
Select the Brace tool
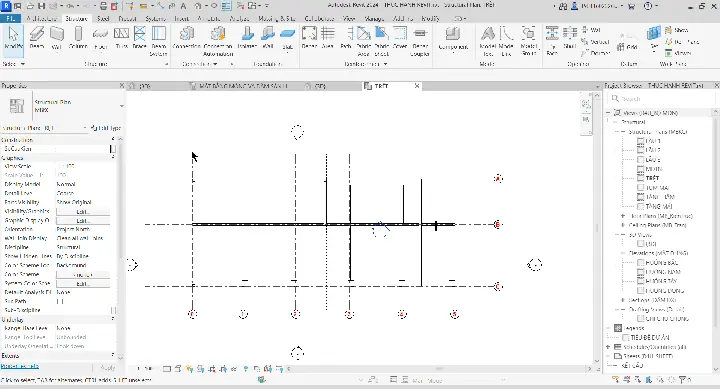pos(140,38)
